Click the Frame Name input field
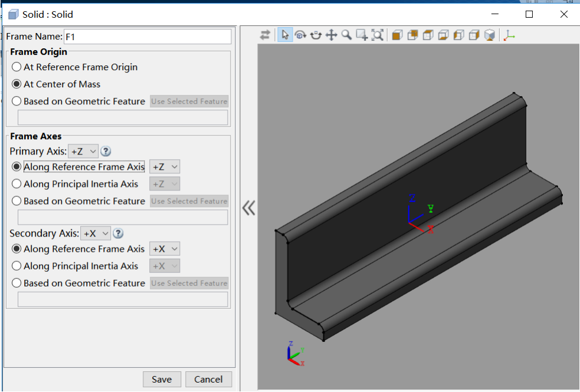The width and height of the screenshot is (580, 392). [148, 37]
